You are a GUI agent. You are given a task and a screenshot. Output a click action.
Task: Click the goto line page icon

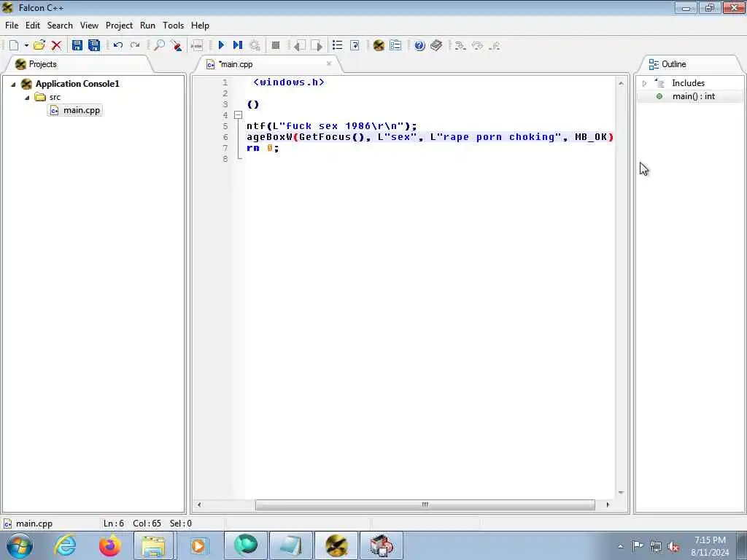[355, 45]
